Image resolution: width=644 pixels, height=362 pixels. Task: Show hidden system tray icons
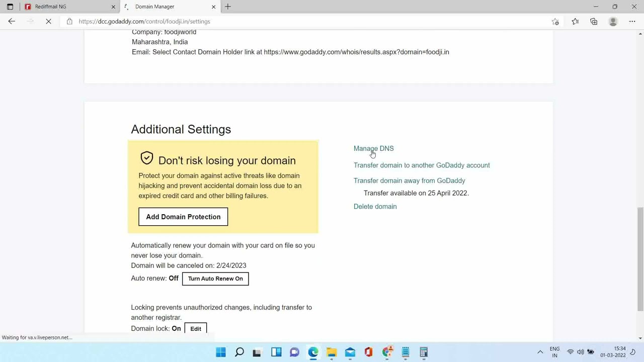click(540, 352)
